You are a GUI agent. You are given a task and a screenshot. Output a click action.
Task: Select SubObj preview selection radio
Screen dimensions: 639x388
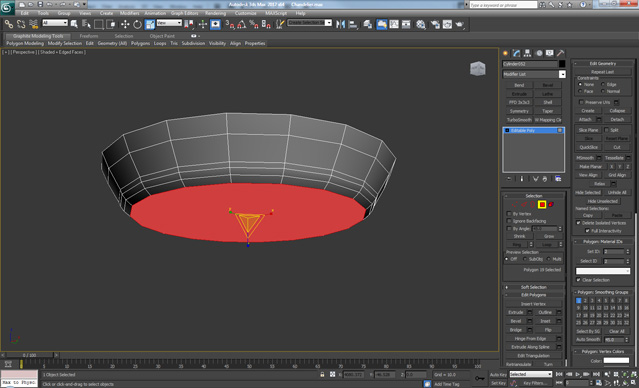point(525,259)
